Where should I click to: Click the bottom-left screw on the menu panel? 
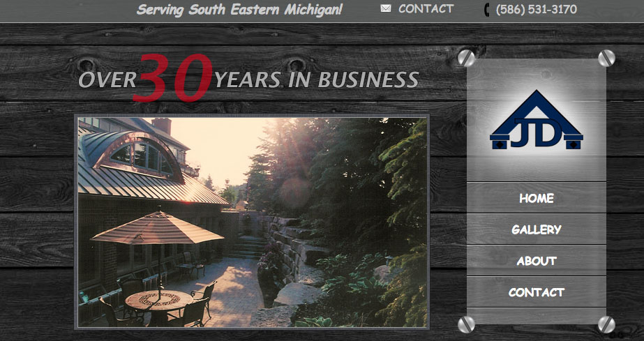coord(466,324)
